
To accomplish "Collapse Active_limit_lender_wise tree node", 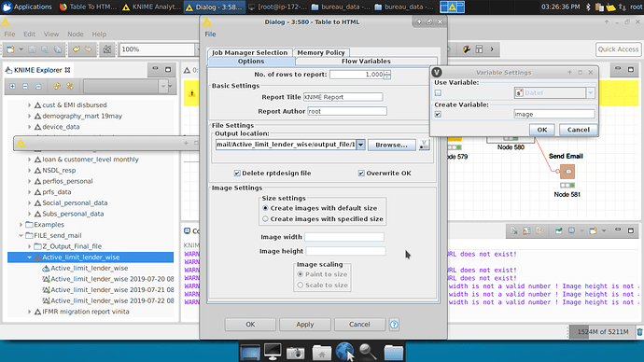I will point(30,258).
